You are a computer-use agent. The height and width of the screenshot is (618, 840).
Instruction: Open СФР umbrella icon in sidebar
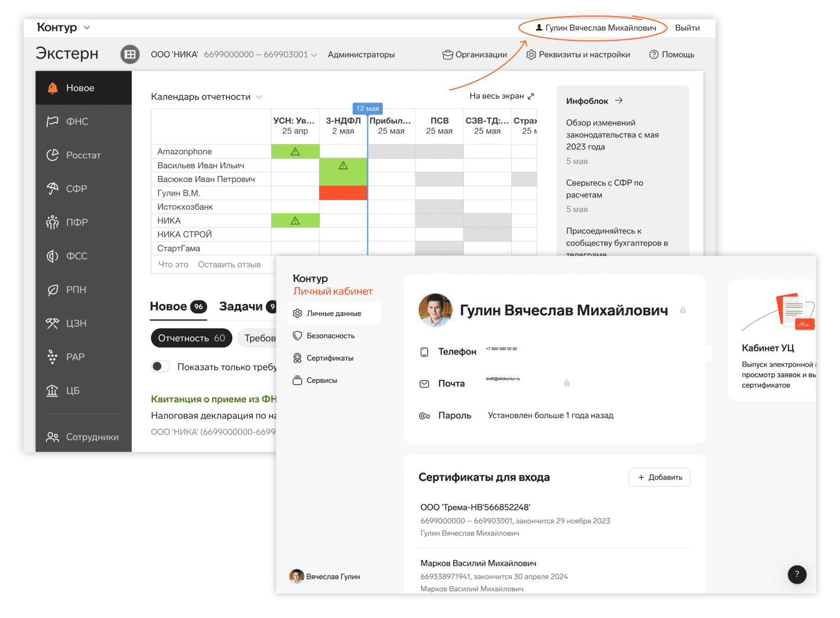[53, 188]
